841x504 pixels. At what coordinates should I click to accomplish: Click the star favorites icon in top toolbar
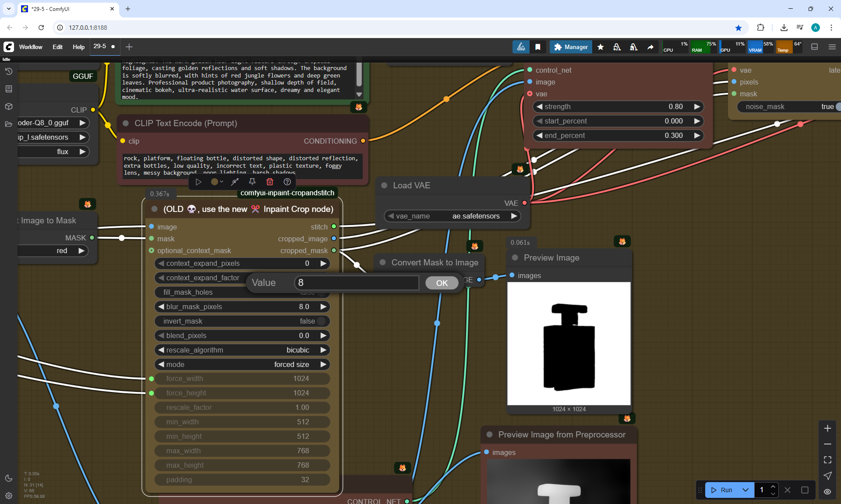pyautogui.click(x=601, y=47)
